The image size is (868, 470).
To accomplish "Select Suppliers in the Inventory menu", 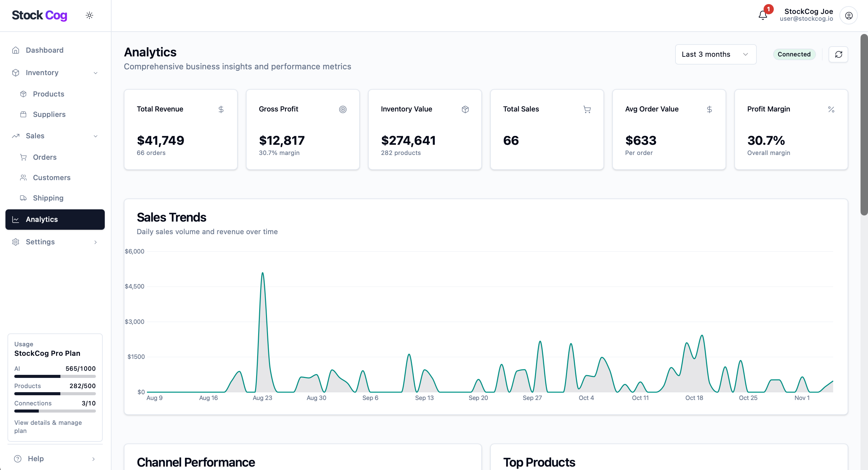I will point(49,114).
